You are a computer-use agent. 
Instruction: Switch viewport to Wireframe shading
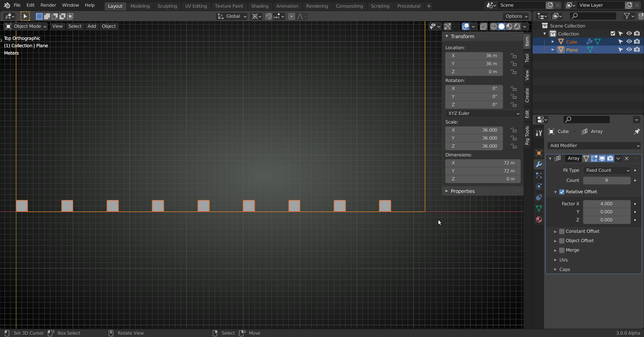pyautogui.click(x=493, y=26)
